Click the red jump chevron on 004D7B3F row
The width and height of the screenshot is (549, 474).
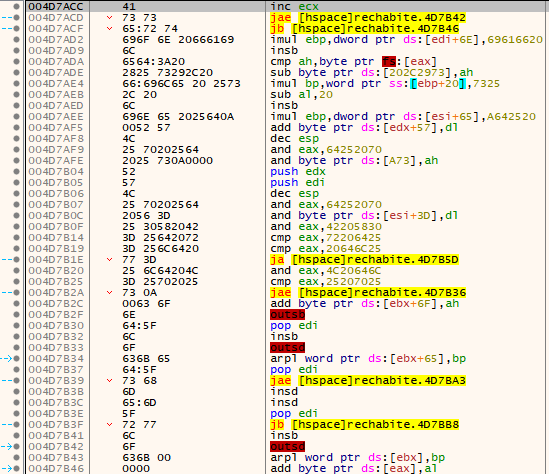(x=110, y=425)
